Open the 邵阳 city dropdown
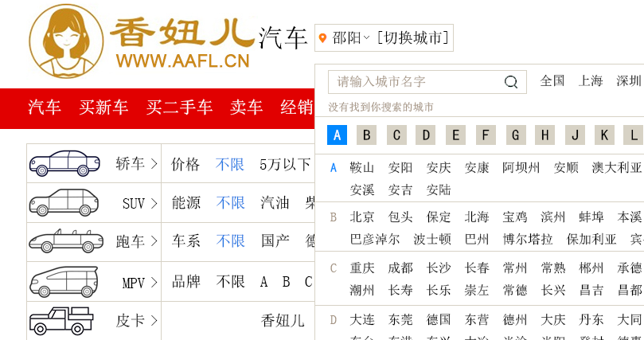The height and width of the screenshot is (340, 644). [x=350, y=38]
